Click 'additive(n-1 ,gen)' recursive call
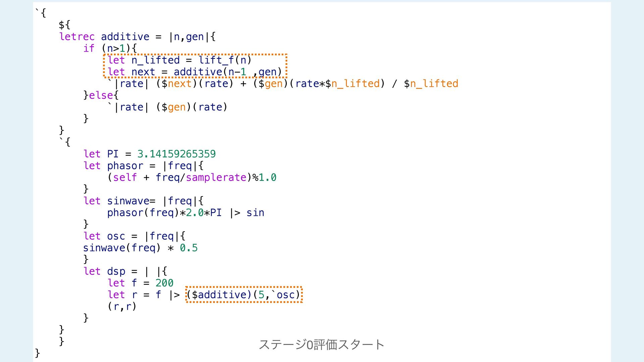 click(227, 72)
